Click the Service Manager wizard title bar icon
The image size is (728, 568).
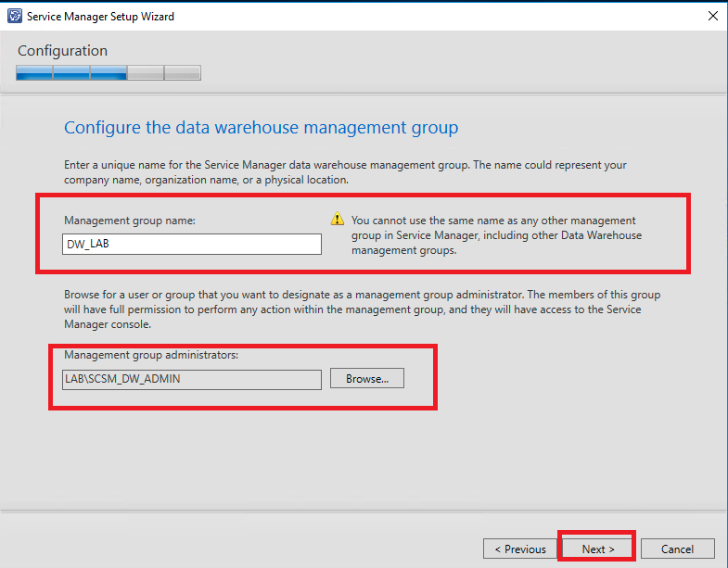pos(15,16)
